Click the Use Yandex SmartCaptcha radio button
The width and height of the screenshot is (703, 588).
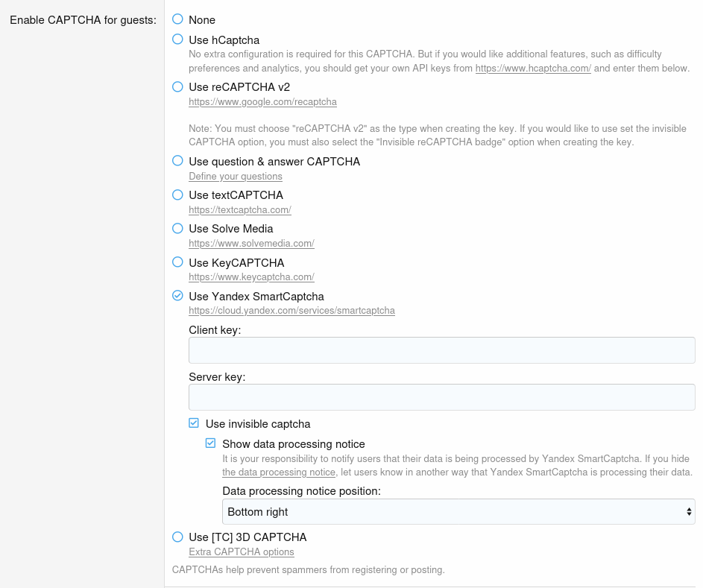177,296
